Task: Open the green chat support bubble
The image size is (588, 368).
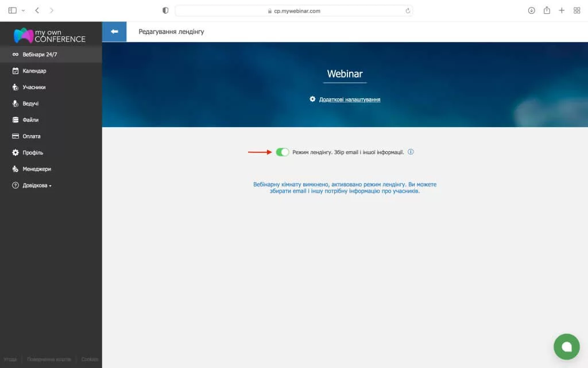Action: [566, 346]
